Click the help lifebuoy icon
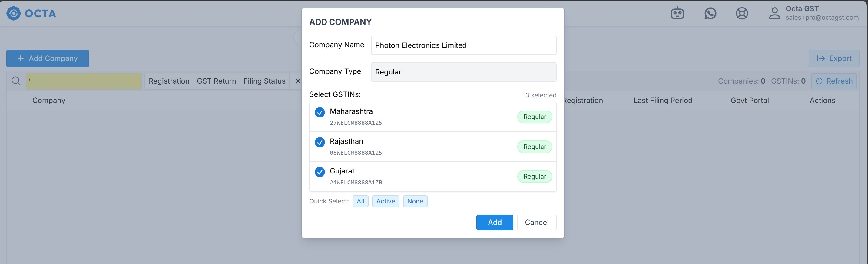This screenshot has width=868, height=264. pos(742,13)
